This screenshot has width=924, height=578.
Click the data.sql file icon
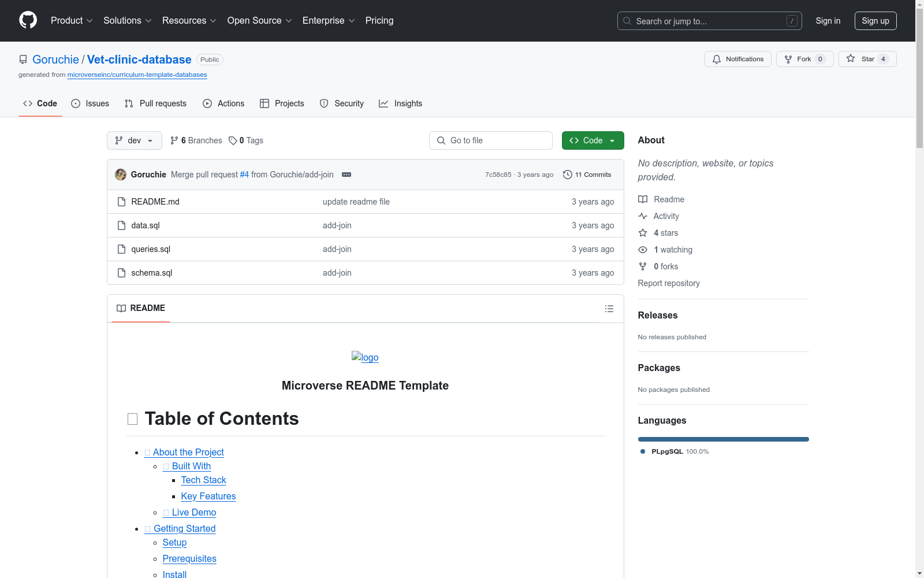click(121, 225)
